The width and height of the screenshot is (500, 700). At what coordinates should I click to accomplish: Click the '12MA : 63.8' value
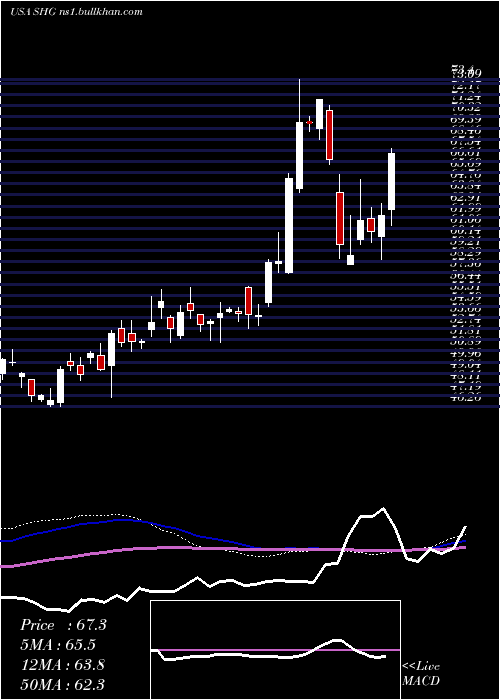tap(62, 664)
